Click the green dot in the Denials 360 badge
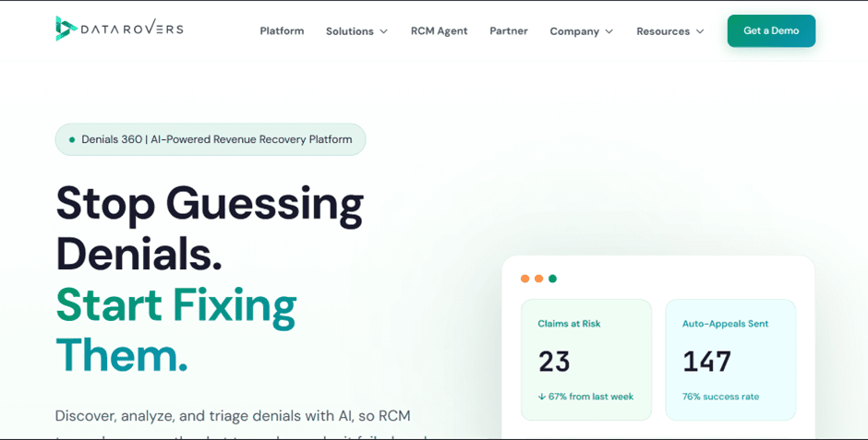Image resolution: width=868 pixels, height=440 pixels. (x=72, y=140)
